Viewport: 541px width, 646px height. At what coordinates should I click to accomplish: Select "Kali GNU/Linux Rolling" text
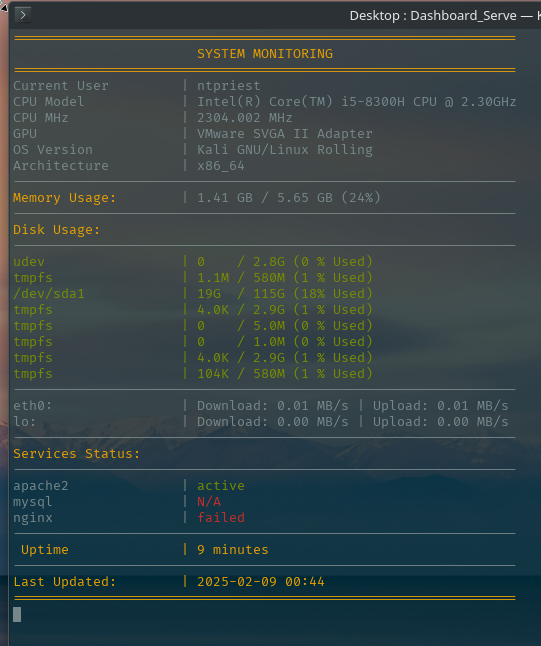(x=285, y=150)
